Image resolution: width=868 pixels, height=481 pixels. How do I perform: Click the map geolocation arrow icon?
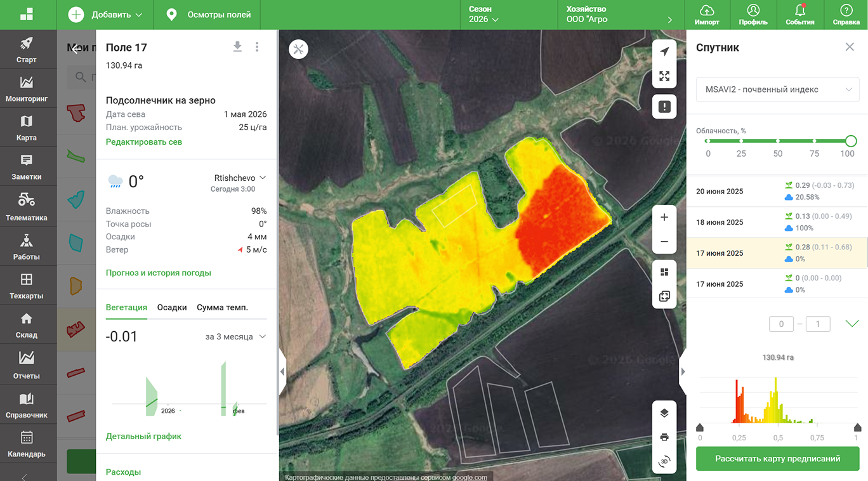point(664,52)
